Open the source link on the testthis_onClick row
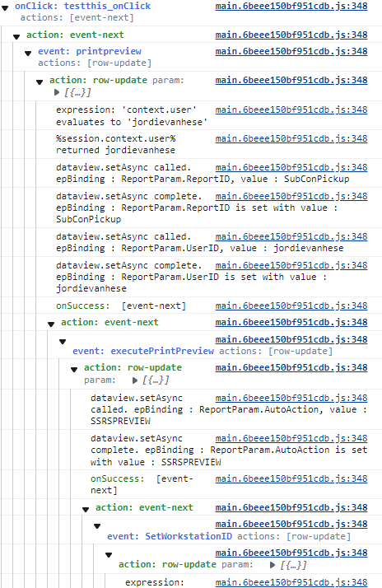 pos(291,6)
